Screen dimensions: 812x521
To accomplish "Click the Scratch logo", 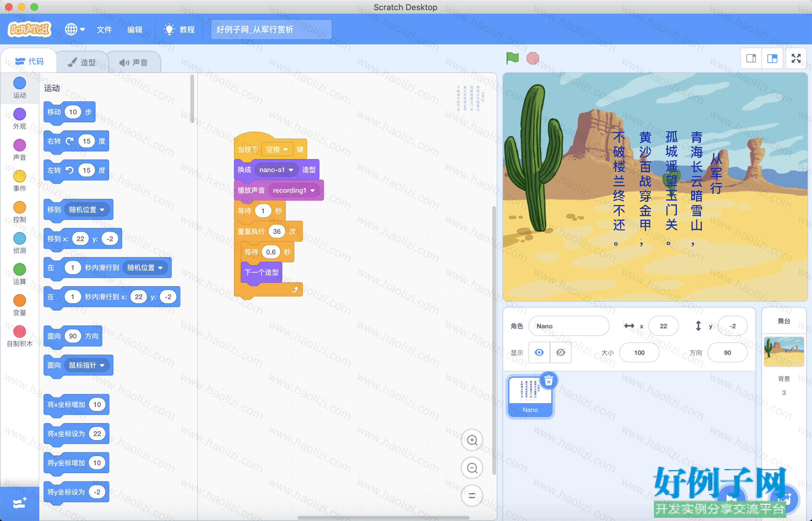I will (x=29, y=29).
